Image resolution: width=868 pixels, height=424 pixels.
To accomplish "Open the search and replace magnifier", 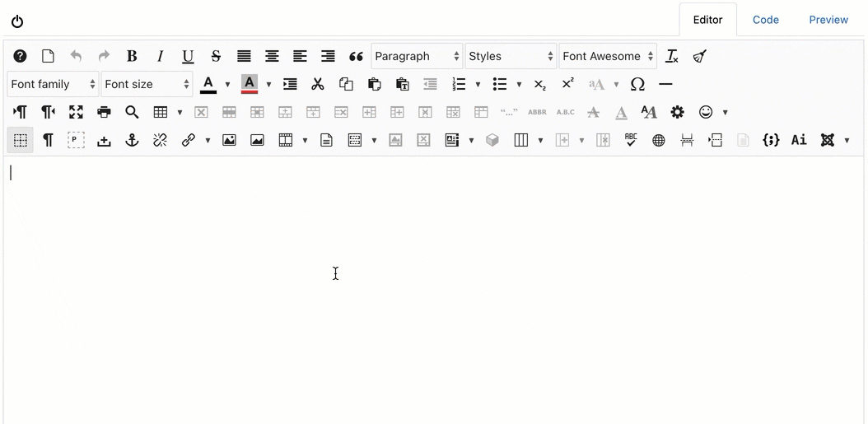I will tap(132, 112).
